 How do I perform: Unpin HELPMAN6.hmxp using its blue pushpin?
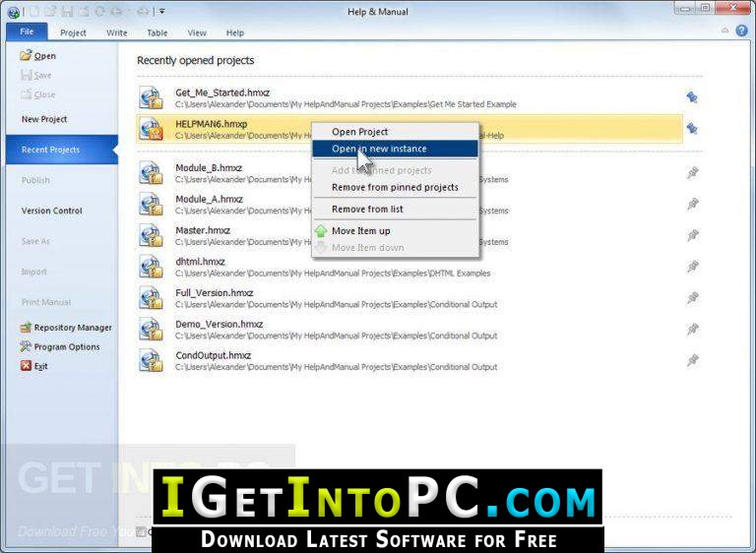click(692, 128)
